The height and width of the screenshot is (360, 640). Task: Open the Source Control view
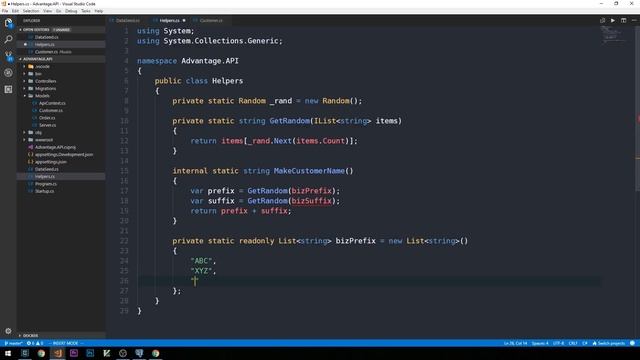[x=8, y=56]
